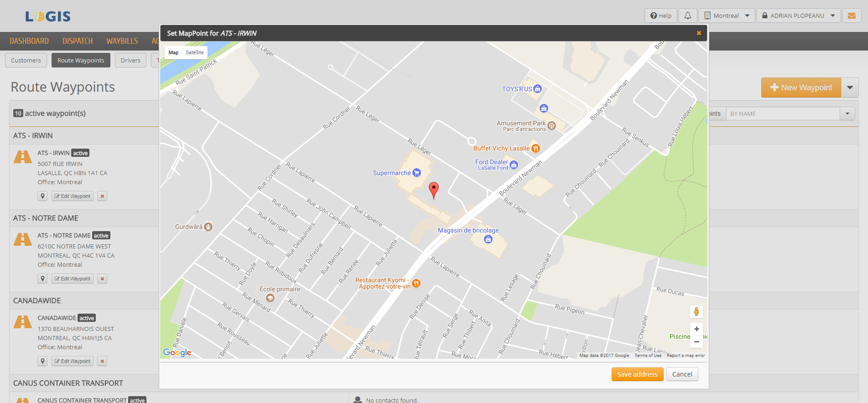Edit the ATS - IRWIN waypoint
This screenshot has height=403, width=868.
pyautogui.click(x=73, y=196)
